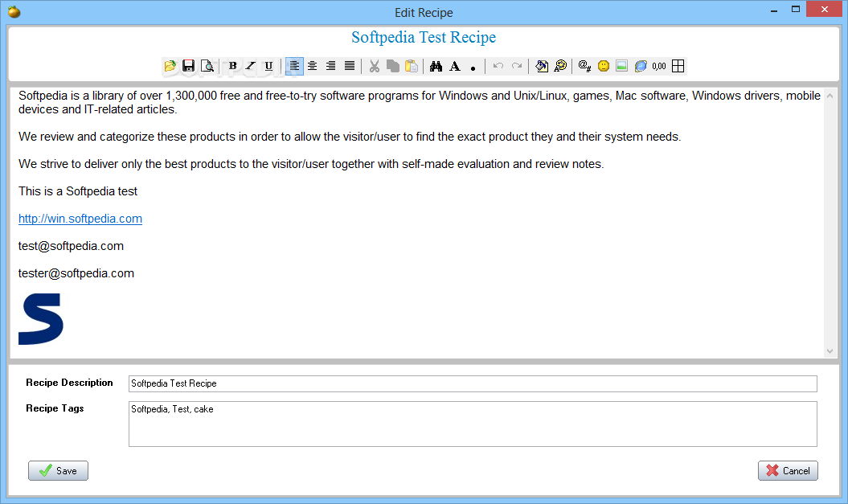Insert a special character (@# icon)
This screenshot has width=848, height=504.
tap(584, 66)
